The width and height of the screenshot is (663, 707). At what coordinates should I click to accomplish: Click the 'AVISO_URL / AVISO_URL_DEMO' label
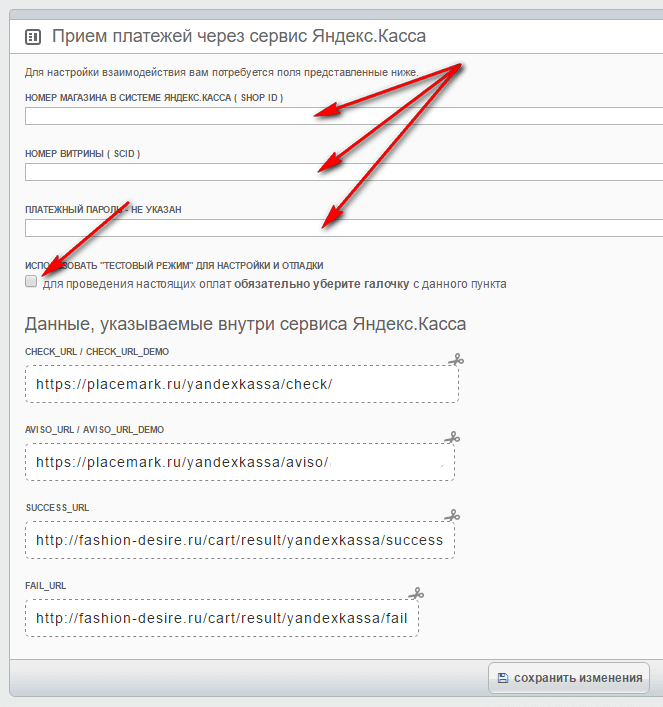click(94, 430)
